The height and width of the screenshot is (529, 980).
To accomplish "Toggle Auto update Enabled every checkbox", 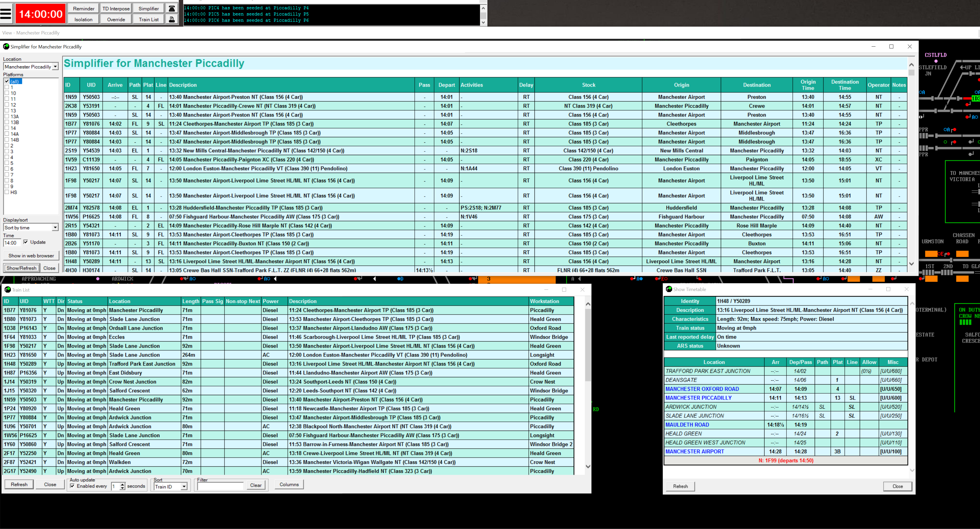I will (72, 486).
